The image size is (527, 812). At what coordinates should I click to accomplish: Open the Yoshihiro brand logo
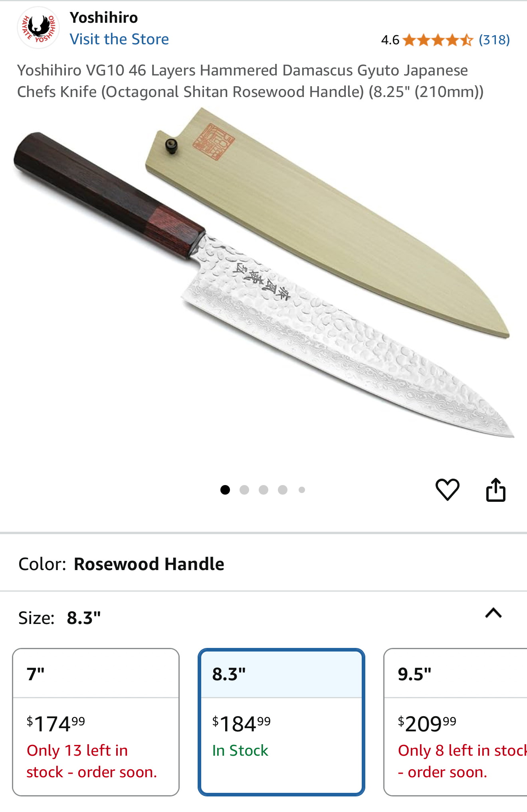coord(38,28)
